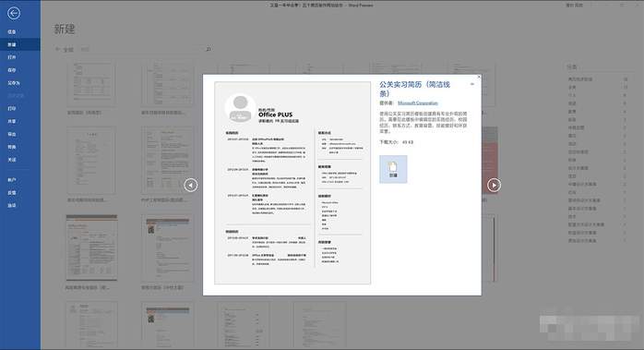Select the 实用简历（传统型） template thumbnail
The image size is (644, 350).
[91, 85]
